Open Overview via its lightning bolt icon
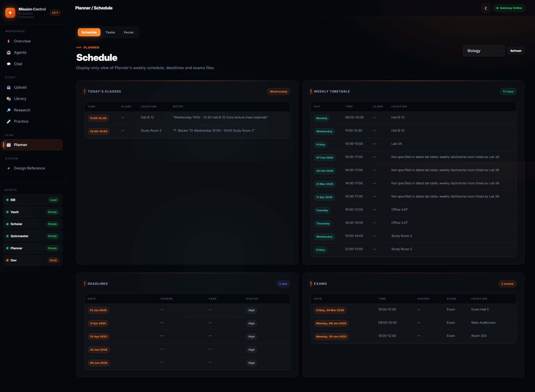Screen dimensions: 535x392 (x=9, y=41)
